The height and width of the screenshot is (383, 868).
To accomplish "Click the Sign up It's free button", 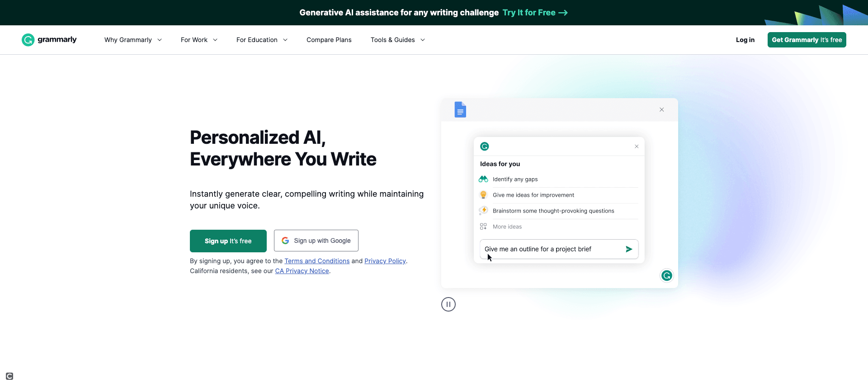I will pos(228,241).
